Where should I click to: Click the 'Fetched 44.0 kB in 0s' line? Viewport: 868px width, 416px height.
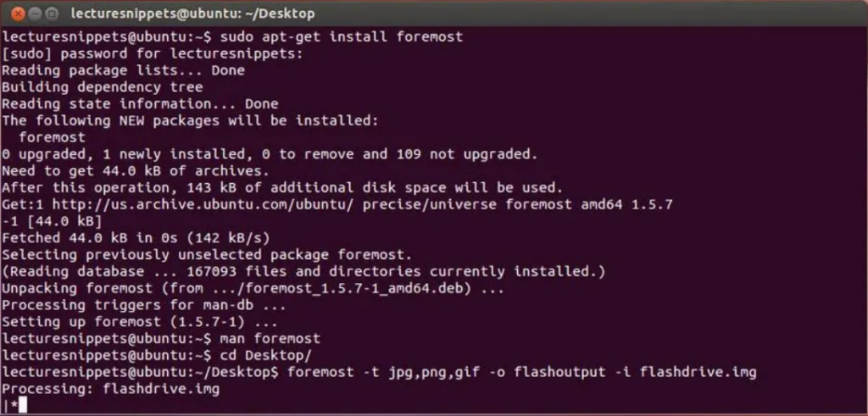136,238
